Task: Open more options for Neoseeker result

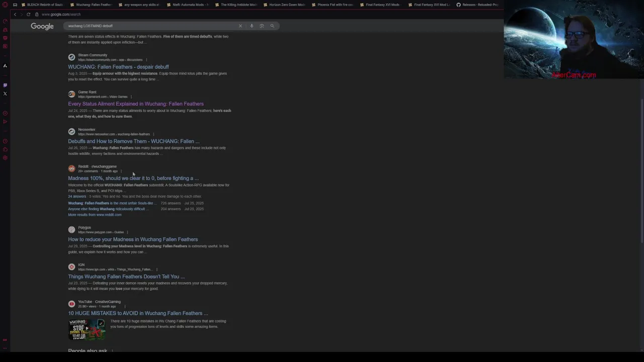Action: click(x=153, y=134)
